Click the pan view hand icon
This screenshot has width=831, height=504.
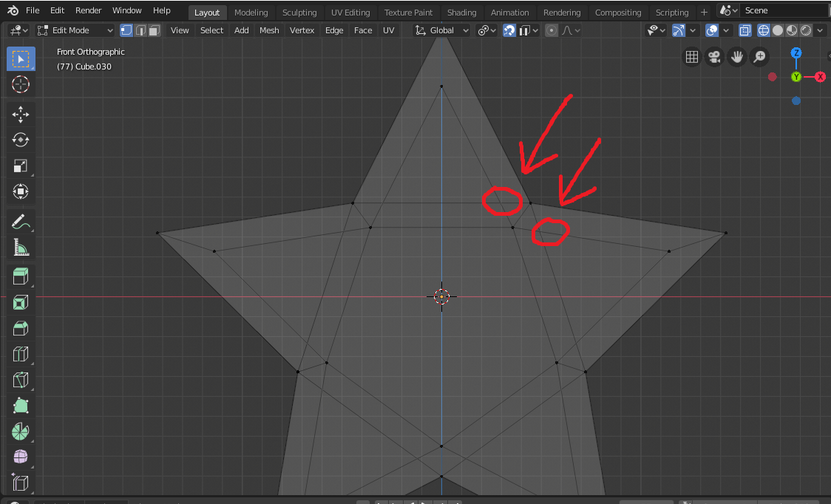[736, 57]
